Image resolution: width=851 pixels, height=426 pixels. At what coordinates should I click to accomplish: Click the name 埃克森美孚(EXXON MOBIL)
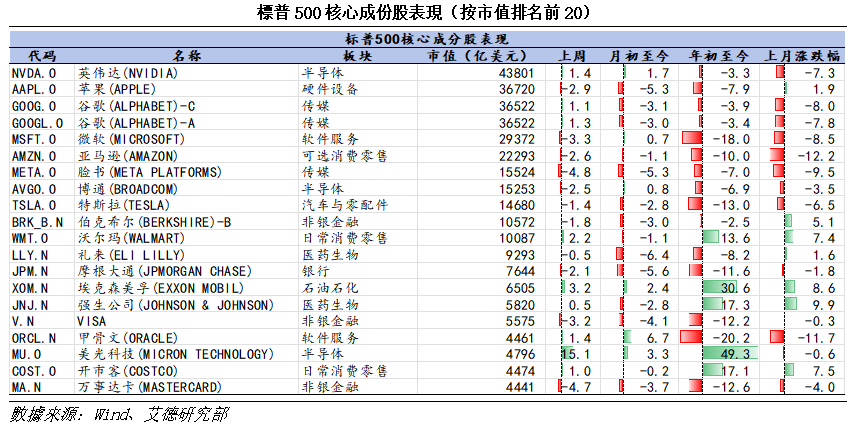pyautogui.click(x=161, y=288)
